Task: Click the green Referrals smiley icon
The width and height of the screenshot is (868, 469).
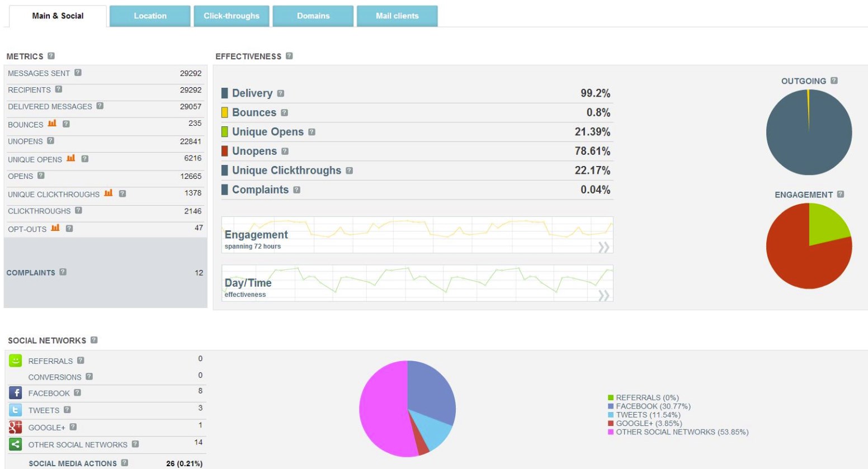Action: 15,361
